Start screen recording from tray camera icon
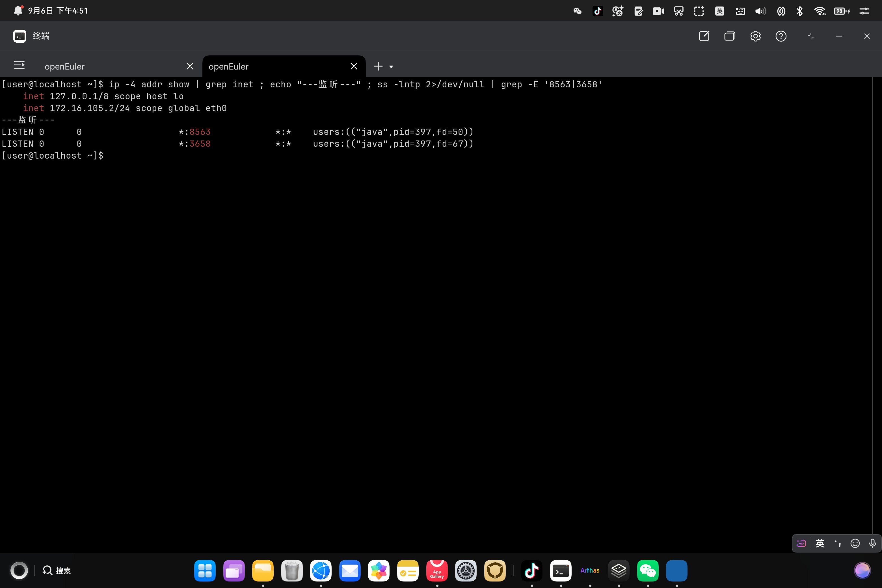 click(658, 11)
